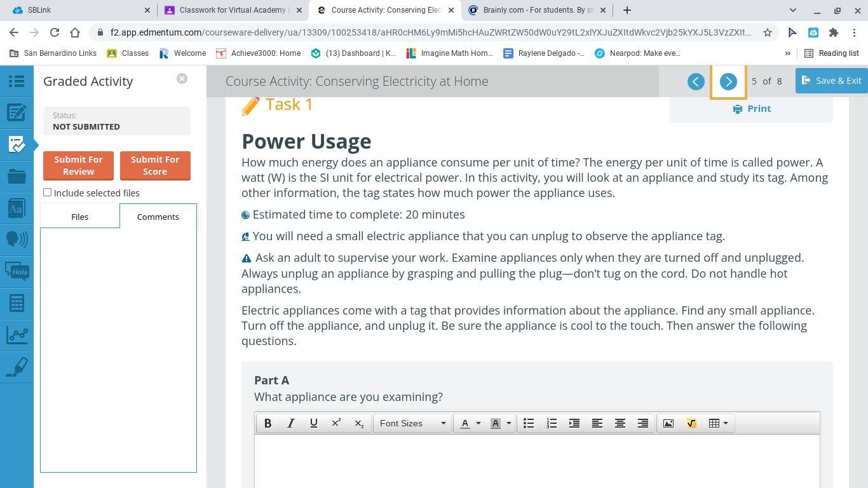
Task: Switch to the Brainly.com browser tab
Action: [537, 10]
